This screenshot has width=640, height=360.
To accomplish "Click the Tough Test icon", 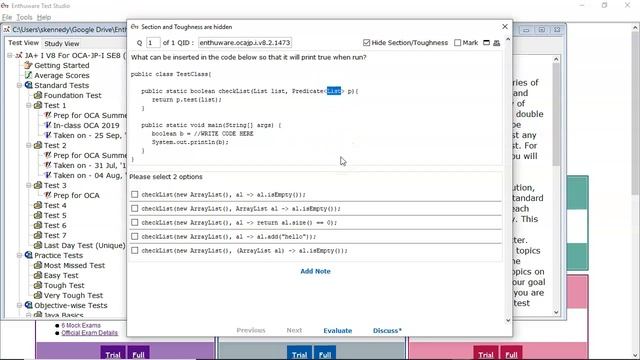I will [x=38, y=285].
